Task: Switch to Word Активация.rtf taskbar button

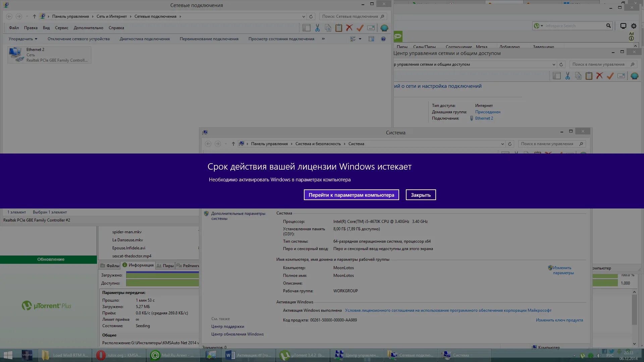Action: tap(249, 355)
